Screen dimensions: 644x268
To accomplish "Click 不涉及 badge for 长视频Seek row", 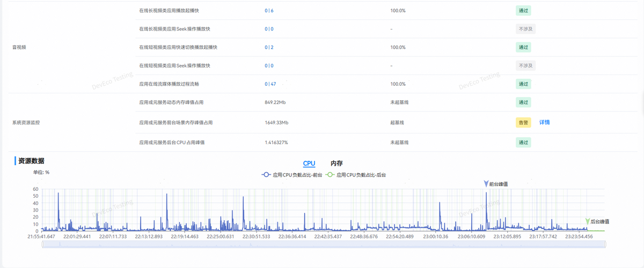I will click(x=525, y=29).
